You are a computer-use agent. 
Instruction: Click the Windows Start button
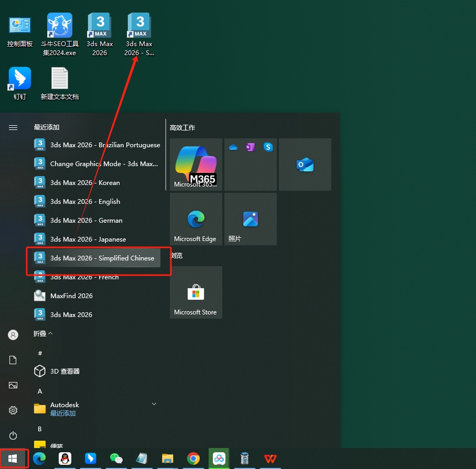click(13, 459)
